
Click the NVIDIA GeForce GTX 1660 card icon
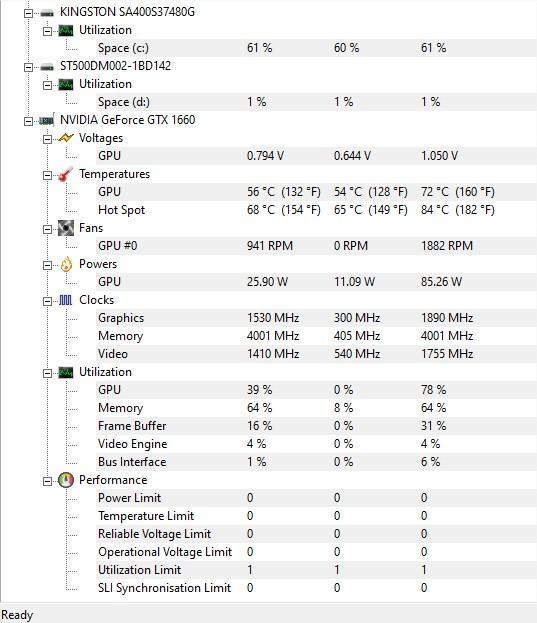click(x=47, y=120)
